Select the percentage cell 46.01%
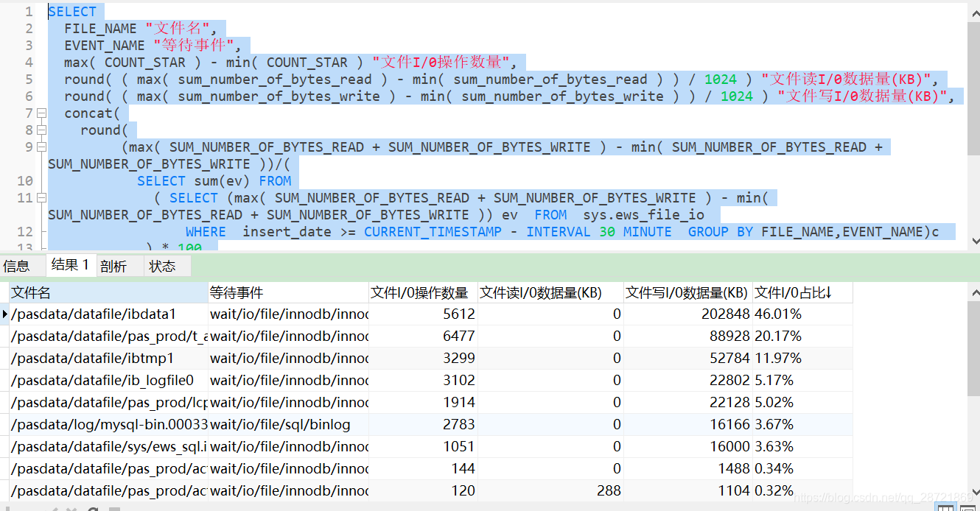Screen dimensions: 980x511 click(x=802, y=314)
